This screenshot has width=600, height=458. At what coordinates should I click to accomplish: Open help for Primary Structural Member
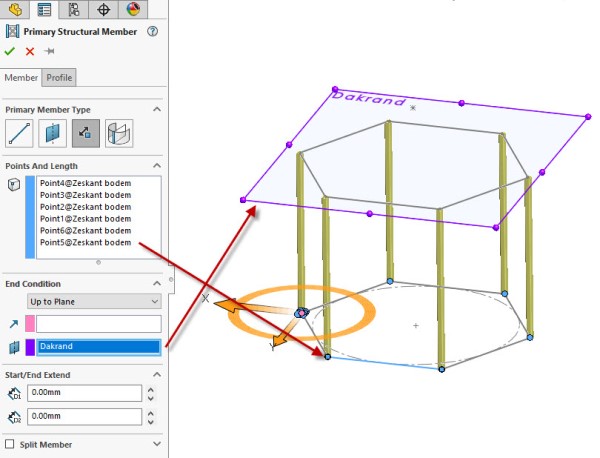click(x=152, y=31)
